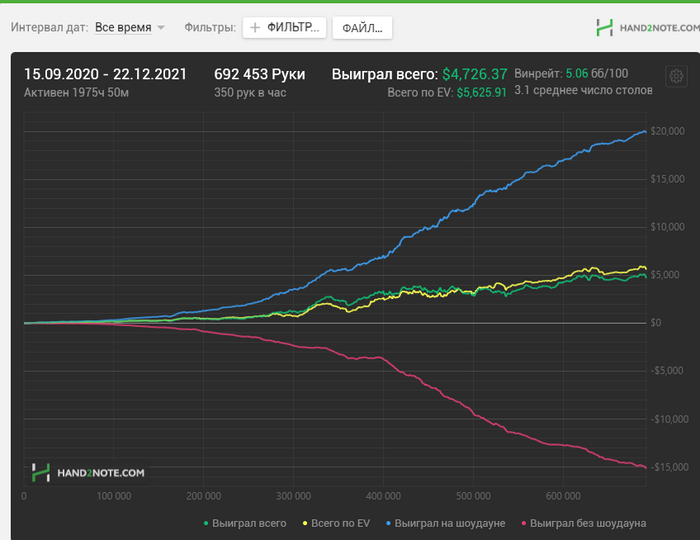700x540 pixels.
Task: Toggle the 'Выиграл всего' legend series
Action: (245, 523)
